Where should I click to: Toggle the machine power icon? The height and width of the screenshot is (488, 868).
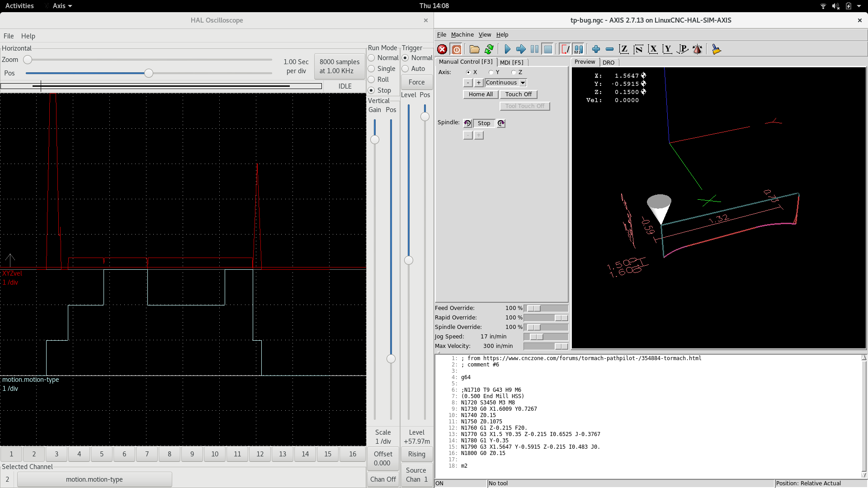[457, 49]
